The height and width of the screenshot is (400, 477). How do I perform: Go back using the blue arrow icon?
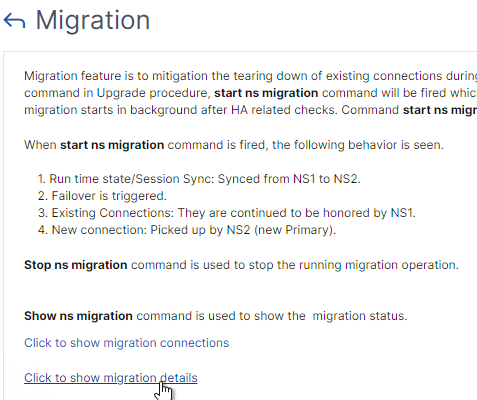tap(14, 21)
